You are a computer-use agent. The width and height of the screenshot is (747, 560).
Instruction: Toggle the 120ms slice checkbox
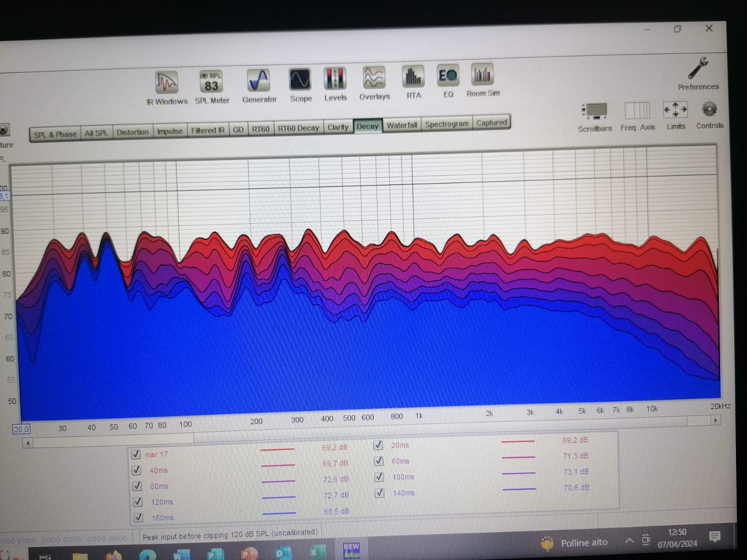138,502
